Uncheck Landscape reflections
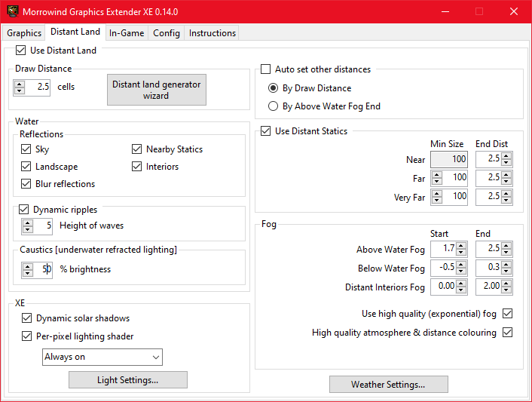The image size is (532, 402). 26,167
